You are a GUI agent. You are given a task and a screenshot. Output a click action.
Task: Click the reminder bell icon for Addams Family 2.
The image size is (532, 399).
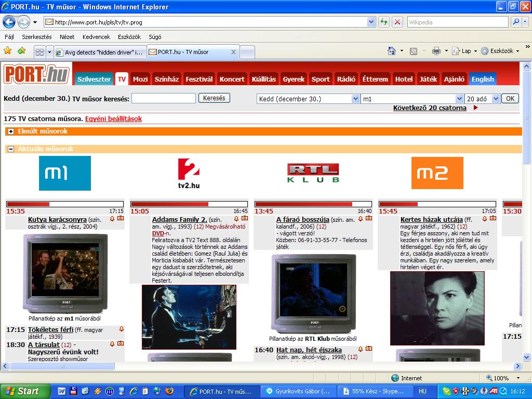[x=236, y=219]
